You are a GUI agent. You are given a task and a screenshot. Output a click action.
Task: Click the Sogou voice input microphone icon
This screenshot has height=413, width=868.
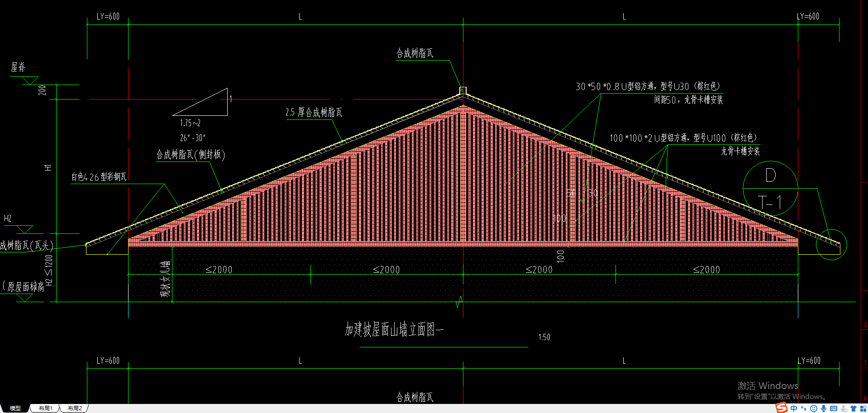coord(824,408)
